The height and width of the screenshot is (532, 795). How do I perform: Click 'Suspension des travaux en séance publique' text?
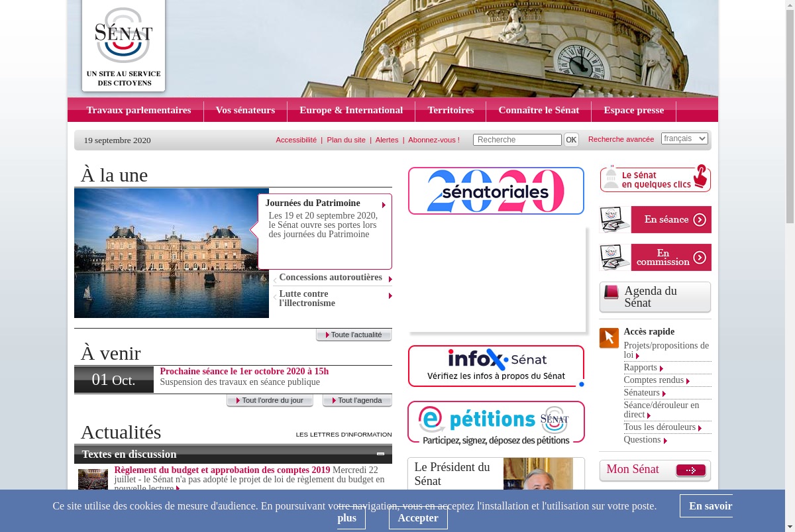pyautogui.click(x=240, y=382)
